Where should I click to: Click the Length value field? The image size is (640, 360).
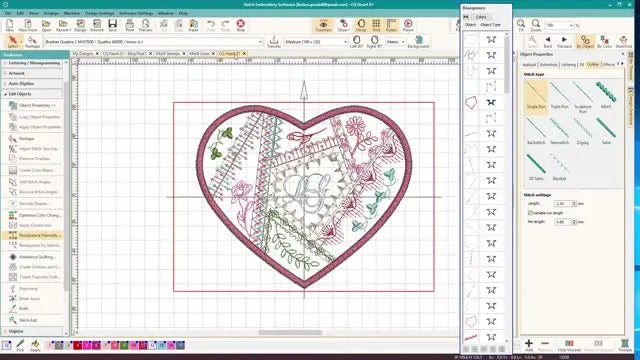pyautogui.click(x=564, y=203)
